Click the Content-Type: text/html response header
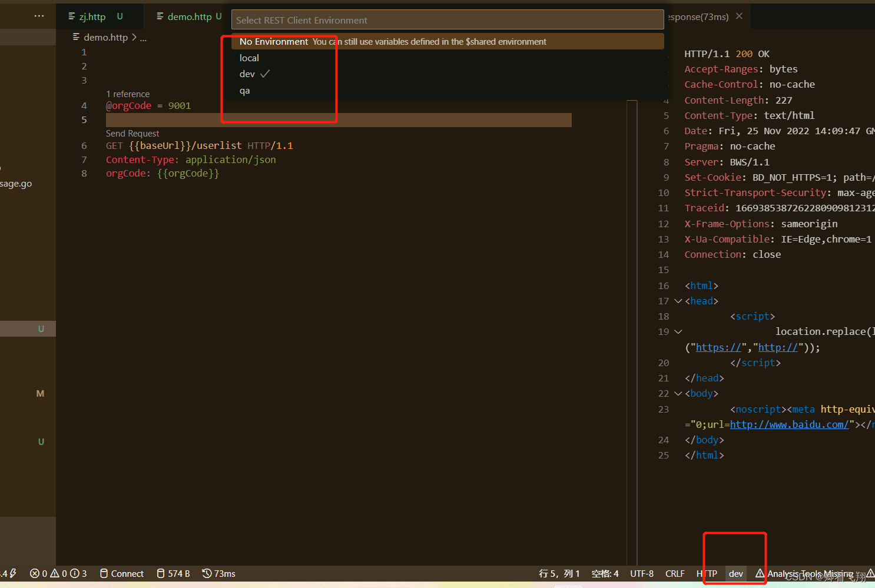 [750, 116]
